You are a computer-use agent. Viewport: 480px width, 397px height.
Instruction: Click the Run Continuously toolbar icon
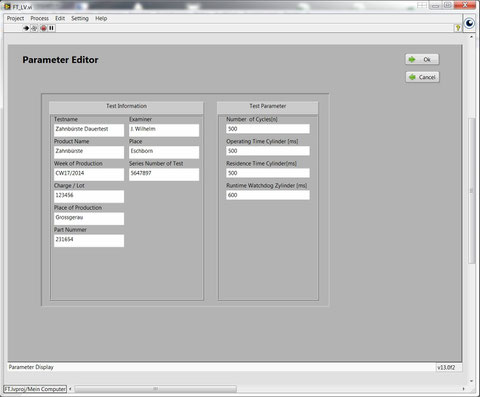pyautogui.click(x=34, y=28)
